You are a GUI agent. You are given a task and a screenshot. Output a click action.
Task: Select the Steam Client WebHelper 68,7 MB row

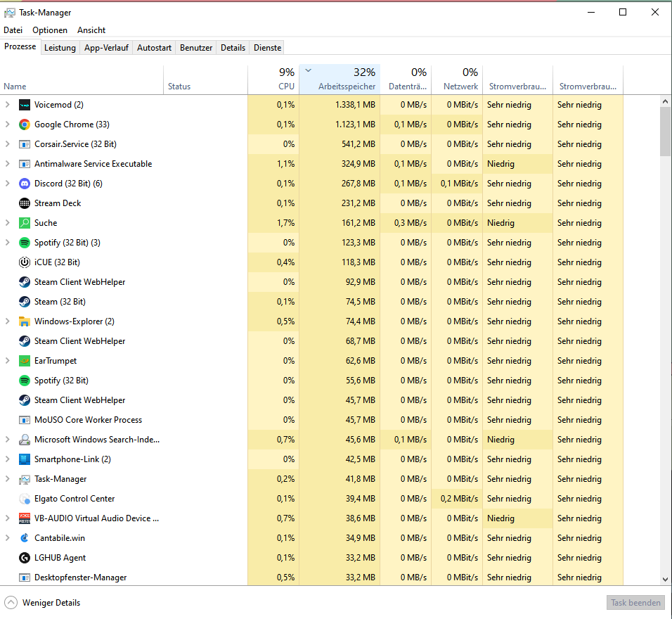pyautogui.click(x=311, y=341)
